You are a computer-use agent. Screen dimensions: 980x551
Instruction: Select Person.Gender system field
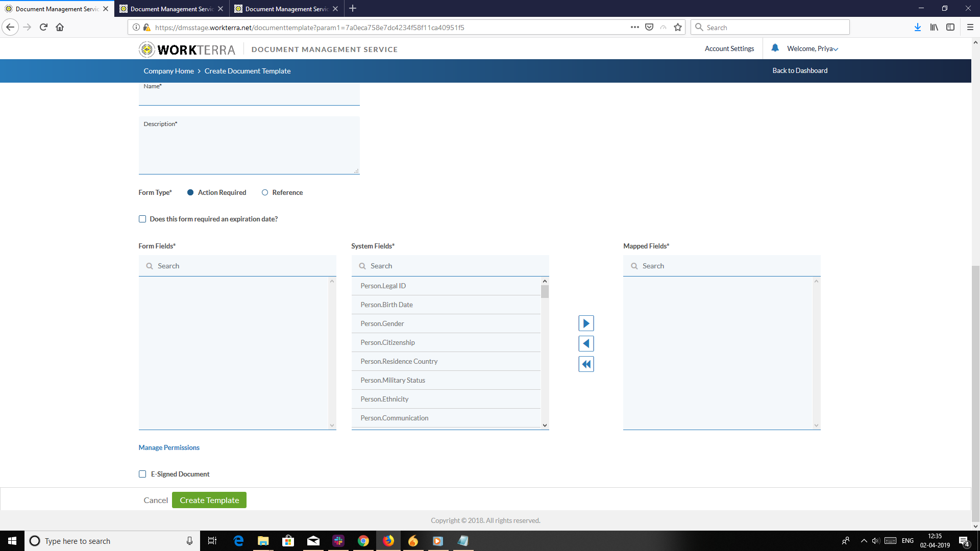click(446, 323)
